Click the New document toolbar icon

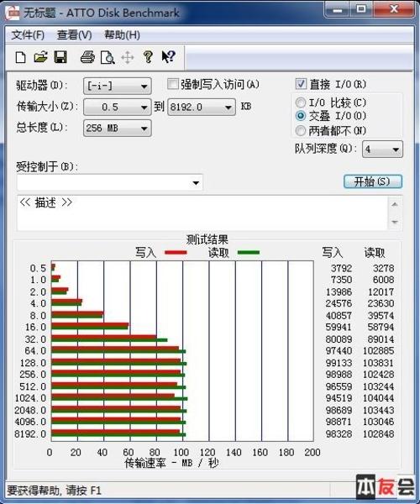coord(20,57)
